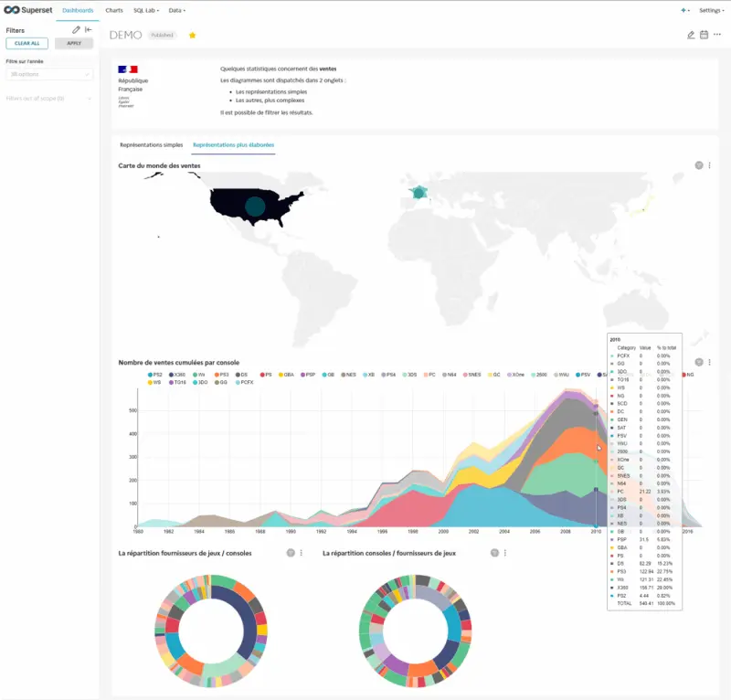Viewport: 731px width, 700px height.
Task: Toggle N64 legend entry
Action: 450,375
